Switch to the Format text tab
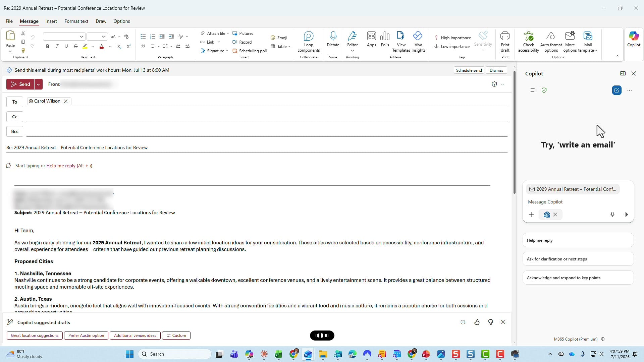Viewport: 644px width, 362px height. 76,21
